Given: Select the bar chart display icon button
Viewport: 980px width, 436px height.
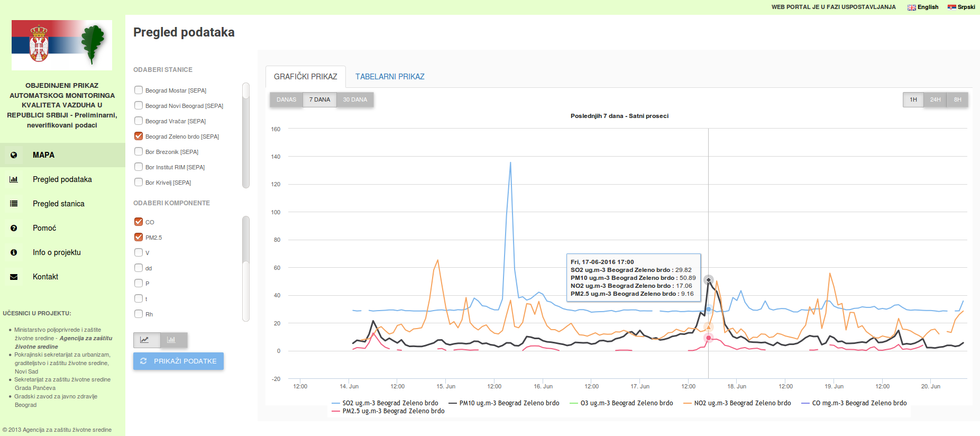Looking at the screenshot, I should click(x=173, y=340).
